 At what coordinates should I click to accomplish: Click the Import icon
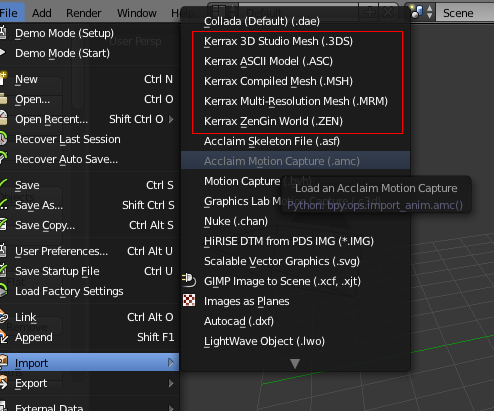point(3,362)
